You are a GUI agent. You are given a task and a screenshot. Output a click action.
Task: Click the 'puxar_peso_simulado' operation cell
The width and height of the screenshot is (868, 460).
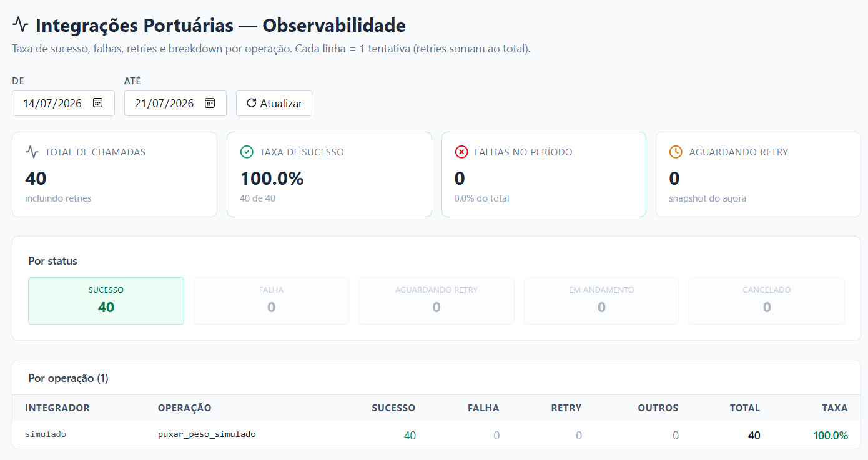click(207, 434)
